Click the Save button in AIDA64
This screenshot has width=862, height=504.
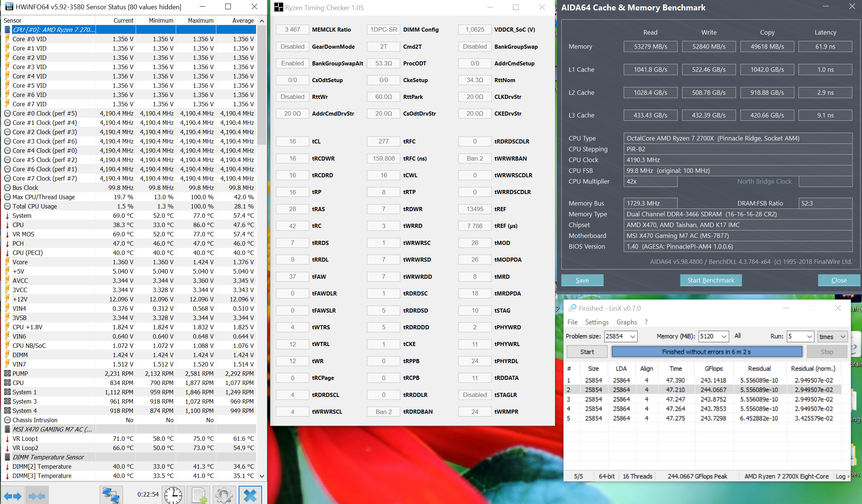(582, 280)
